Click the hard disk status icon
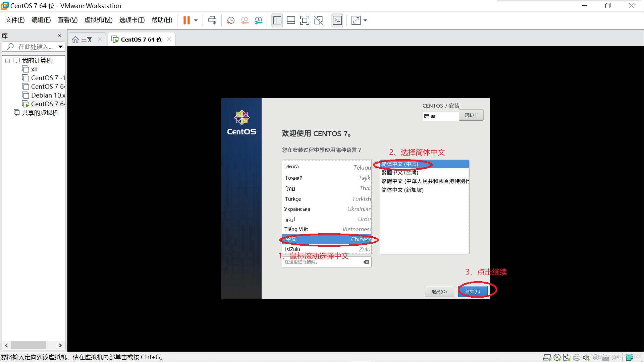 point(547,358)
